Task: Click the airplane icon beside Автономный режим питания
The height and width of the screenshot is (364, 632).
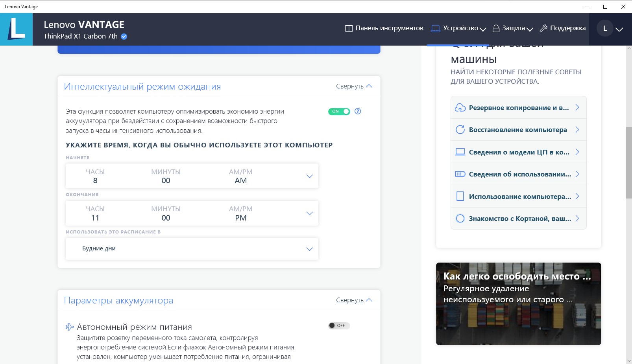Action: [x=70, y=327]
